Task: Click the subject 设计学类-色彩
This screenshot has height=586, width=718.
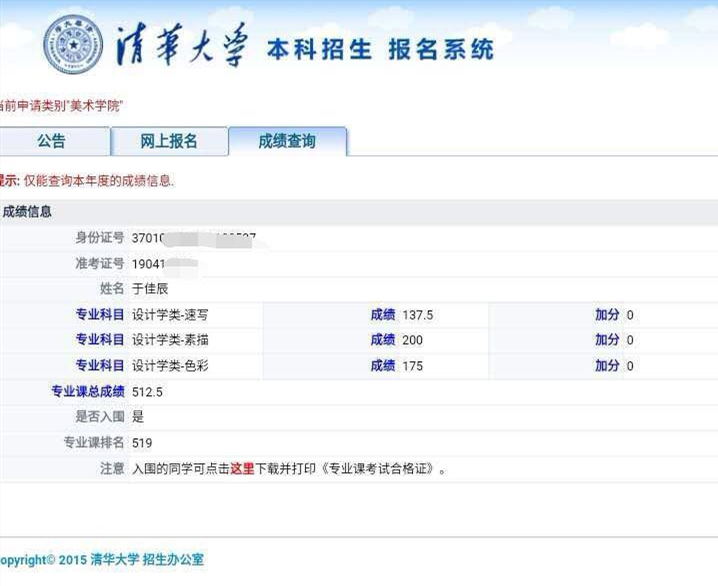Action: 170,365
